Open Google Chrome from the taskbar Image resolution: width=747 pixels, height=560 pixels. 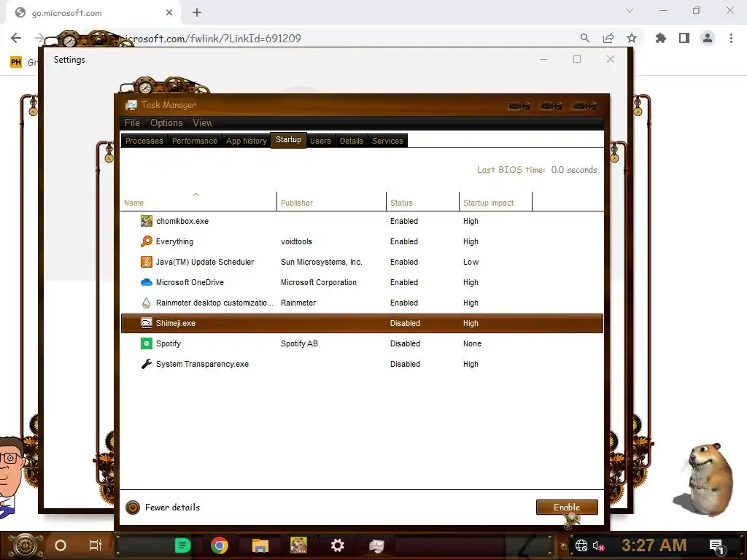tap(220, 545)
